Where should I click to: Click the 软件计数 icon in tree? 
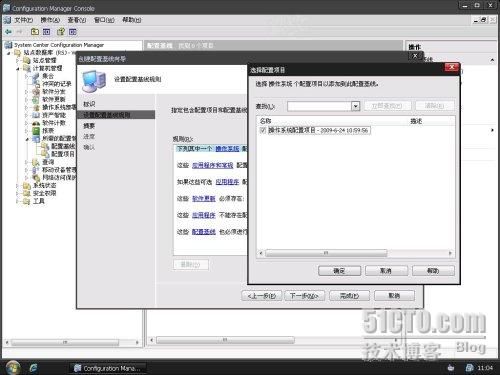click(x=36, y=123)
